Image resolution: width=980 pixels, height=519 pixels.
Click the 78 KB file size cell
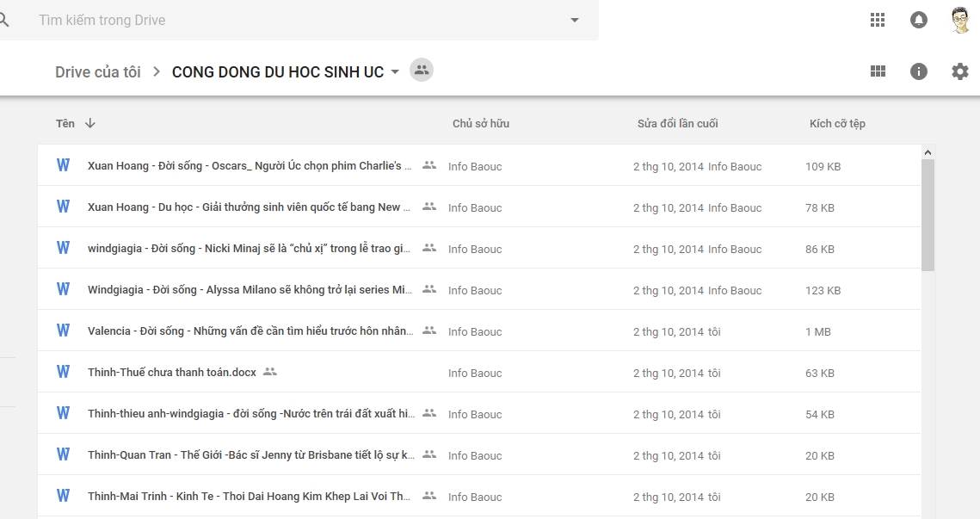coord(820,207)
